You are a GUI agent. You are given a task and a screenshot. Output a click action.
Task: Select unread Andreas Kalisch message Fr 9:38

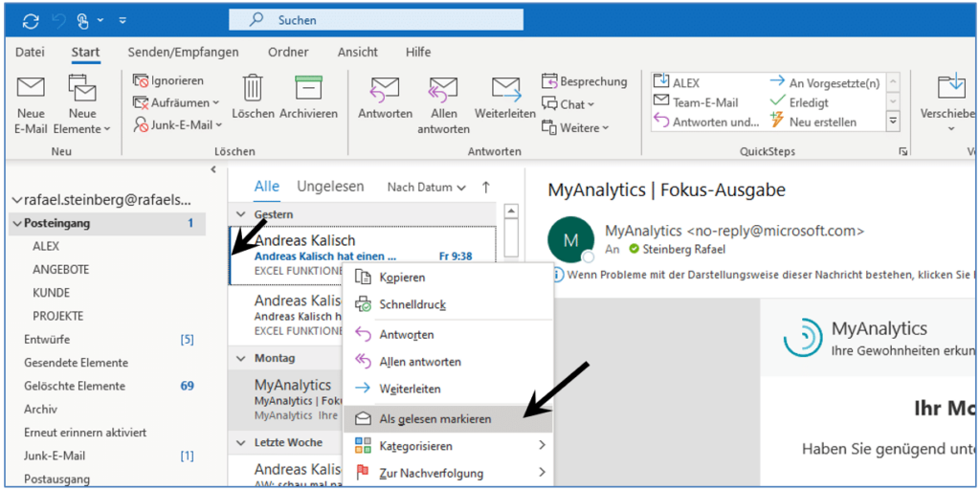click(x=363, y=255)
